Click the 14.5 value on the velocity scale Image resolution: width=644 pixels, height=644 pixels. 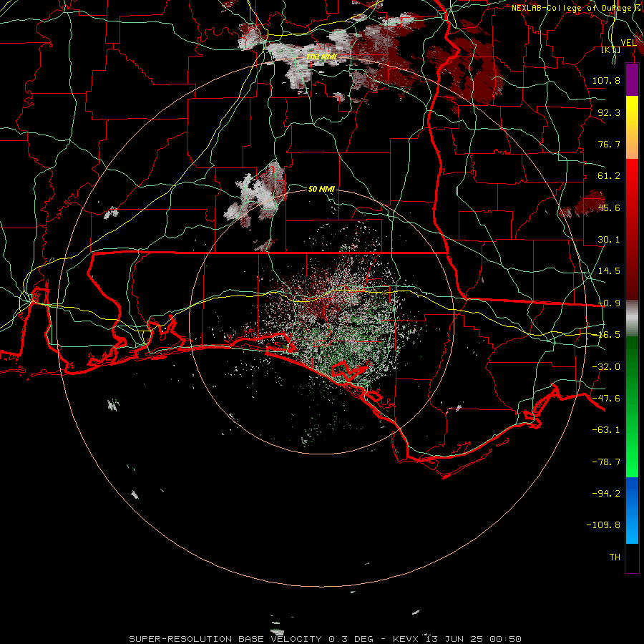coord(609,271)
